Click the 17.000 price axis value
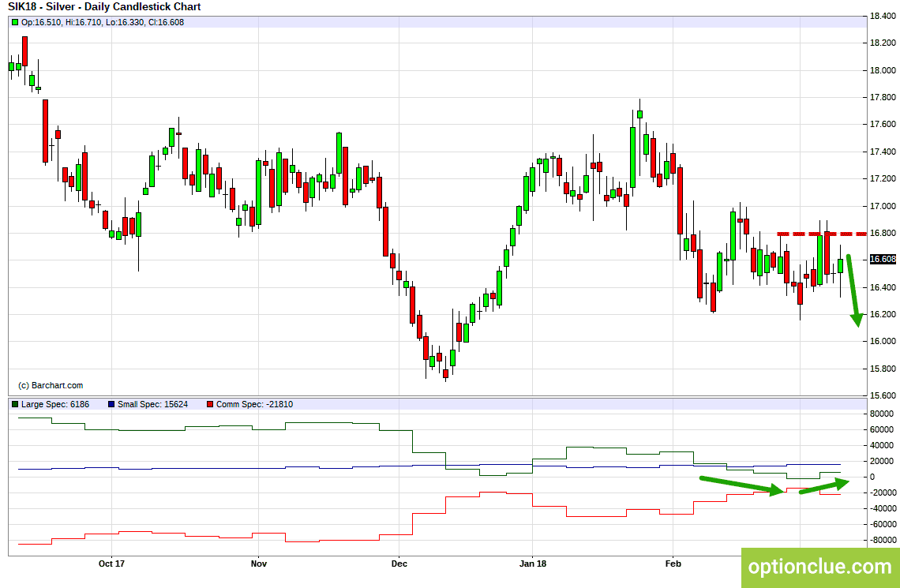This screenshot has width=900, height=588. click(x=883, y=206)
